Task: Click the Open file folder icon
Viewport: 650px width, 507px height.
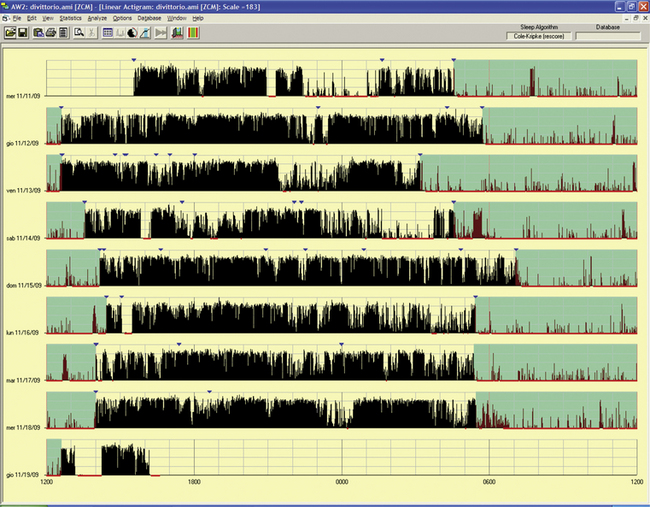Action: coord(10,33)
